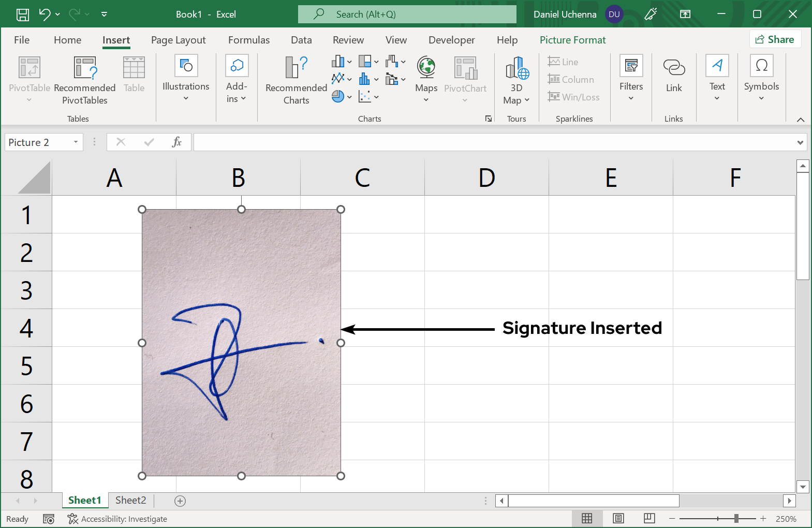The image size is (812, 528).
Task: Open the Picture Format tab
Action: pyautogui.click(x=572, y=40)
